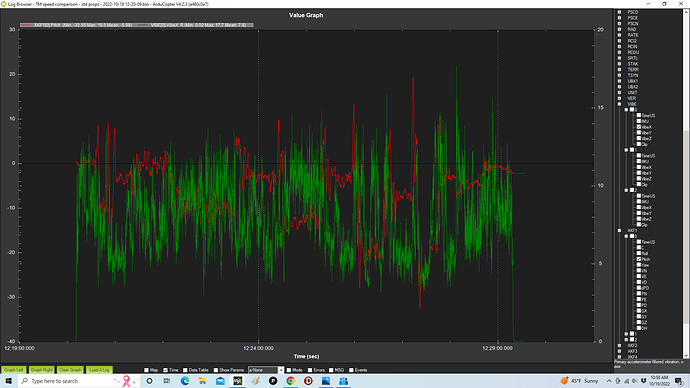This screenshot has width=690, height=388.
Task: Open File Explorer from the taskbar
Action: pos(202,381)
